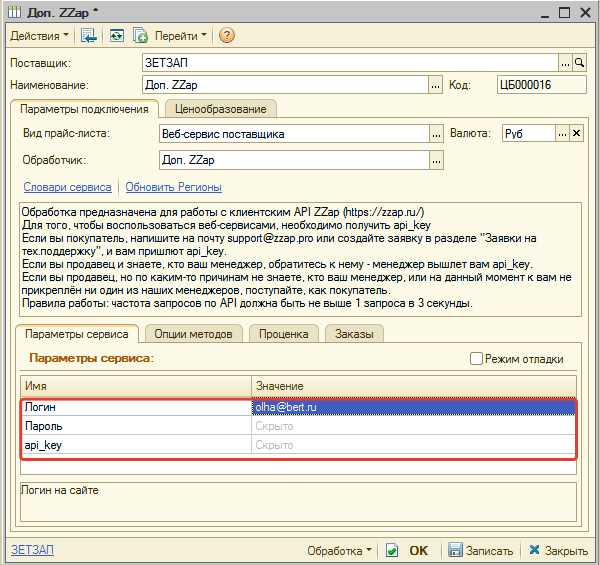600x565 pixels.
Task: Select the Пароль row name cell
Action: 136,426
